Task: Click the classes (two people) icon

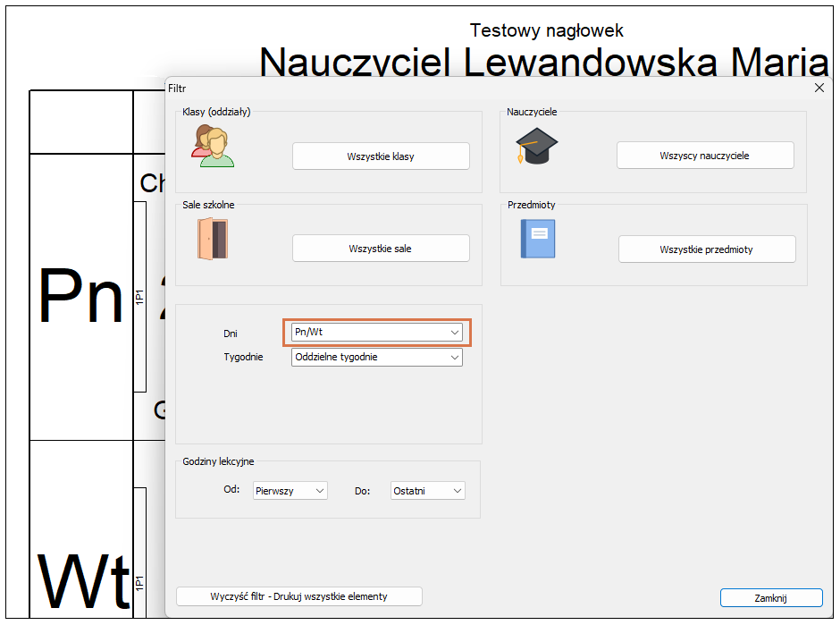Action: tap(213, 147)
